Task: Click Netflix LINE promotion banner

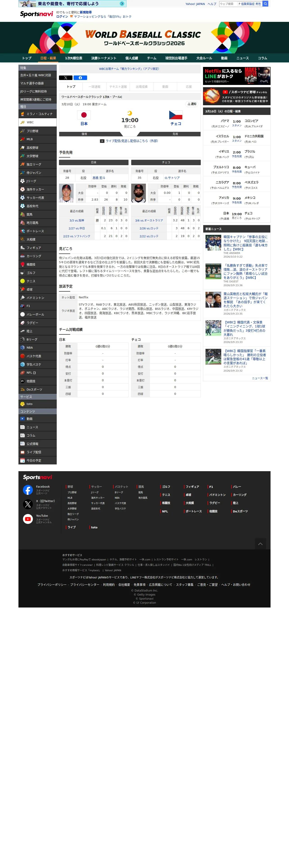Action: pyautogui.click(x=237, y=76)
